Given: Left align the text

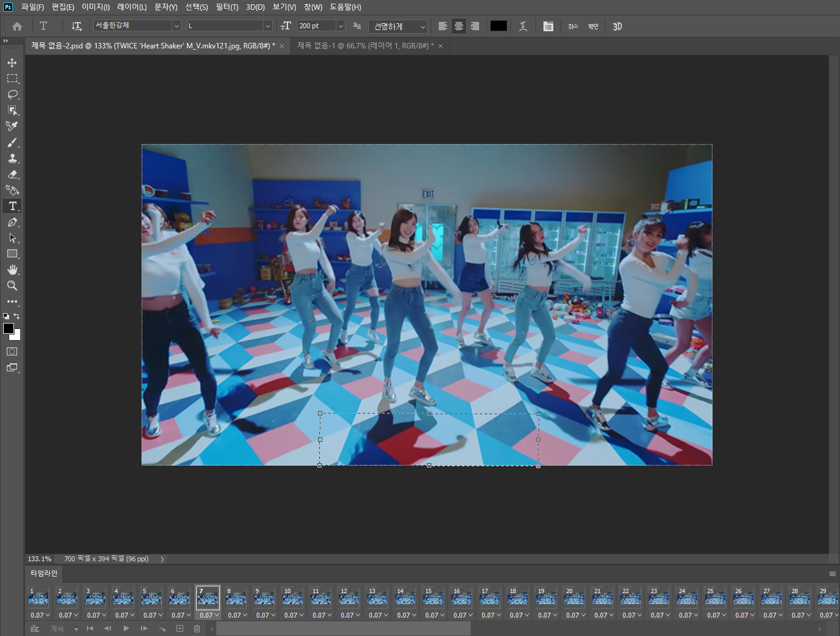Looking at the screenshot, I should coord(442,26).
